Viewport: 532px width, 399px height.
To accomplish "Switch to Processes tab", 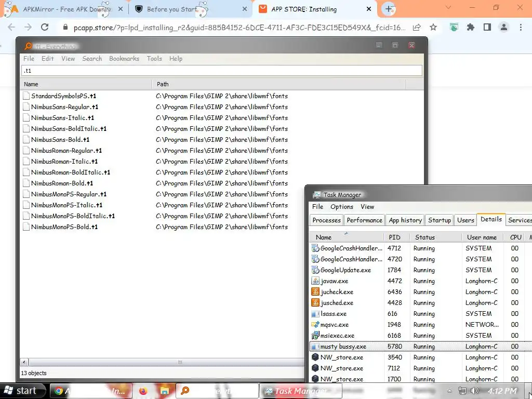I will 326,220.
